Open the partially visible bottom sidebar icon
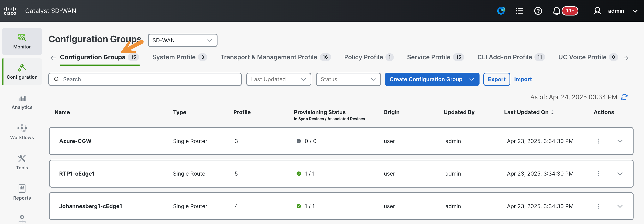This screenshot has height=224, width=644. [x=22, y=219]
